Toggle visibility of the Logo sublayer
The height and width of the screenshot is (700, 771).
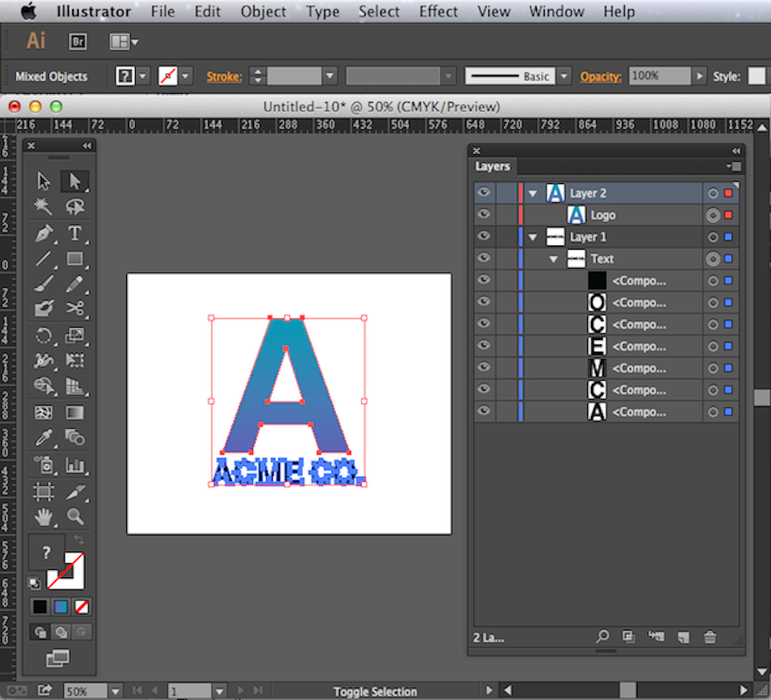pyautogui.click(x=484, y=215)
